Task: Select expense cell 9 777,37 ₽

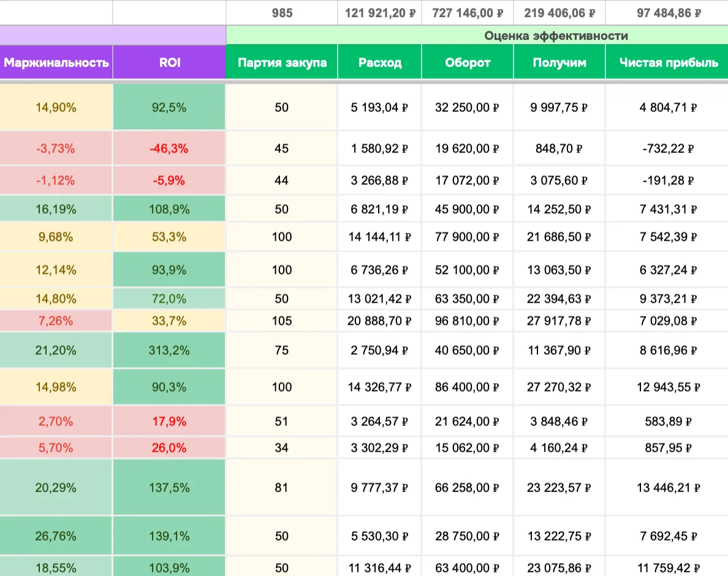Action: 380,487
